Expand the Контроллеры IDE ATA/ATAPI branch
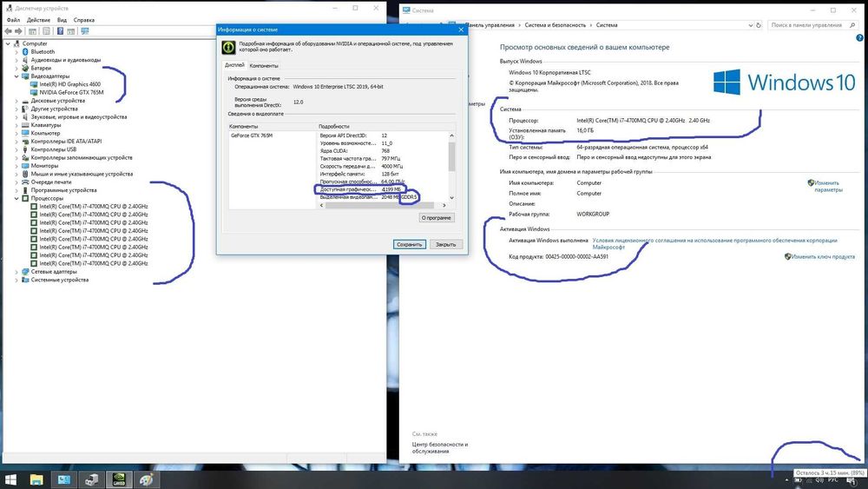 coord(16,142)
